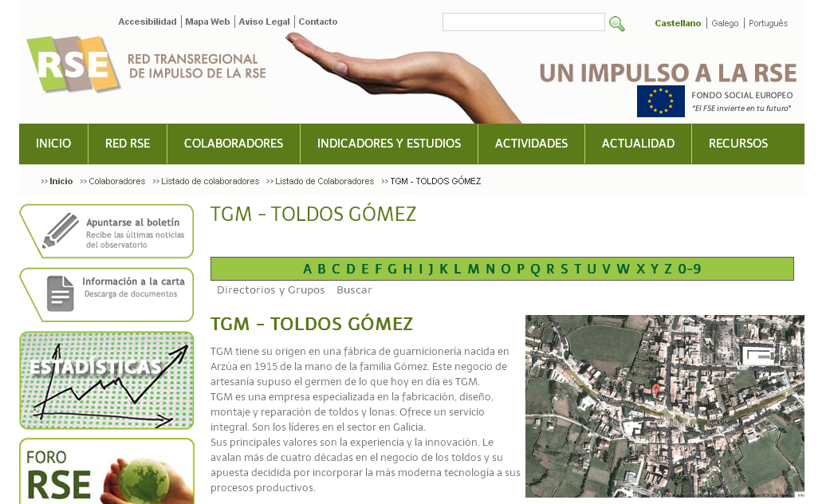Open the Buscar tab
Screen dimensions: 834x504
coord(354,290)
